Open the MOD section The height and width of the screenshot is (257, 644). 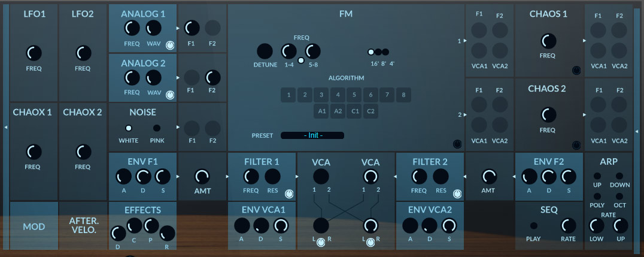point(34,227)
